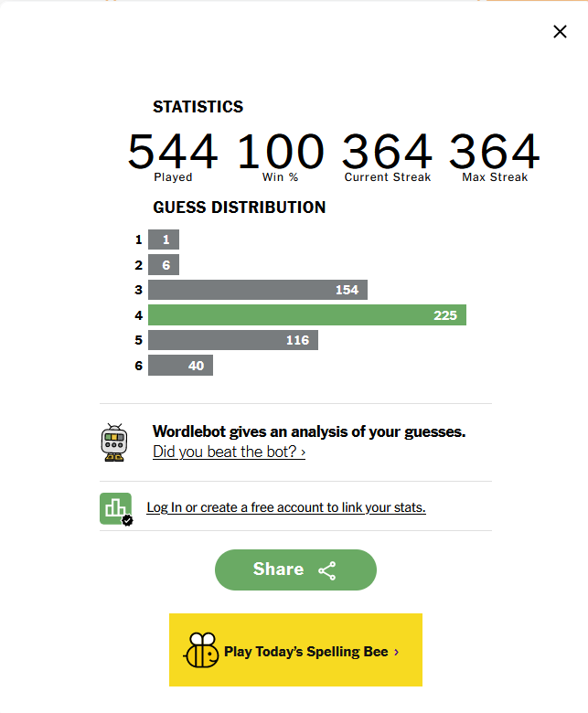588x713 pixels.
Task: Click the 364 Current Streak statistic
Action: point(387,155)
